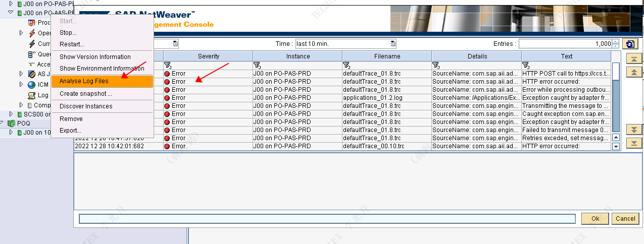Select the 'HTTP POST call to https://ccs.t...' cell
The width and height of the screenshot is (644, 244).
point(566,74)
